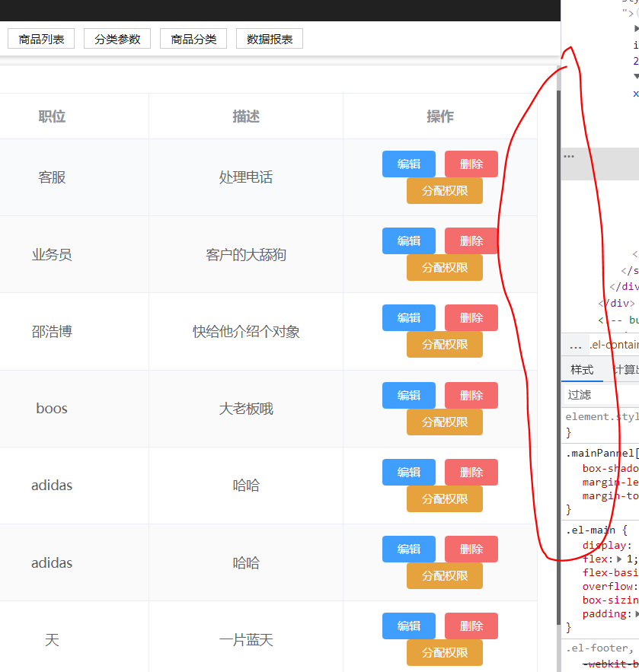
Task: Delete the 业务员 role entry
Action: click(471, 240)
